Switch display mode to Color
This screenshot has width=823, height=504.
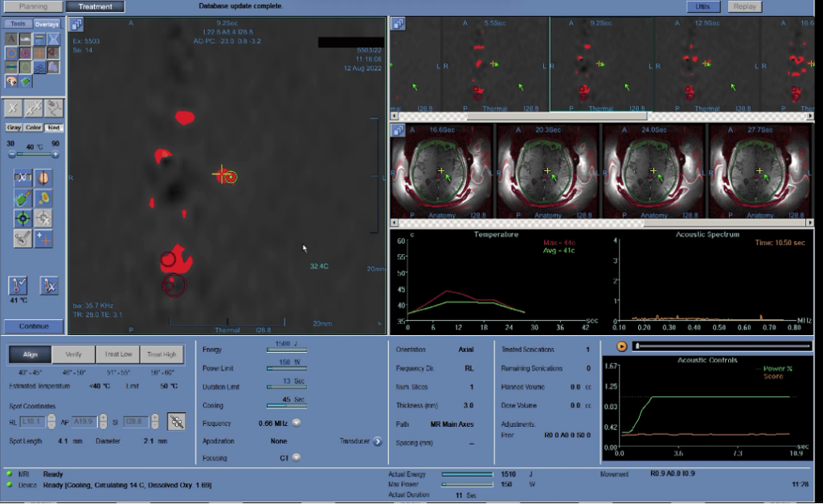click(34, 128)
